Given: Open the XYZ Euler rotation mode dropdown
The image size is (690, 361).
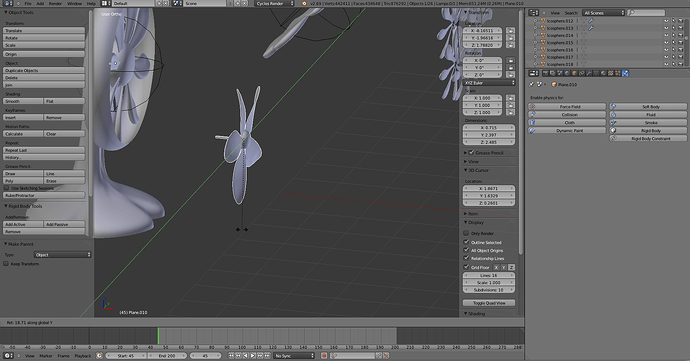Looking at the screenshot, I should click(x=489, y=83).
